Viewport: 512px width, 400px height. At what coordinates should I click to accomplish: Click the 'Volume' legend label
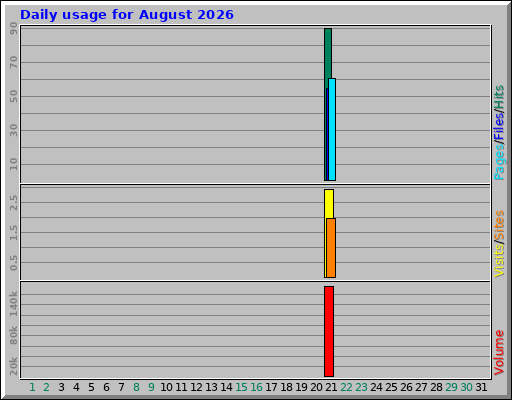click(499, 352)
